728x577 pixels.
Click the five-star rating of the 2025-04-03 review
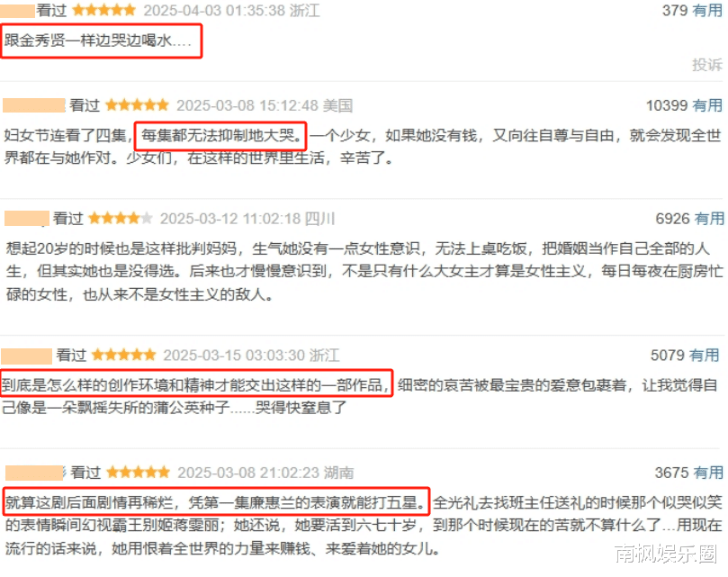(104, 10)
